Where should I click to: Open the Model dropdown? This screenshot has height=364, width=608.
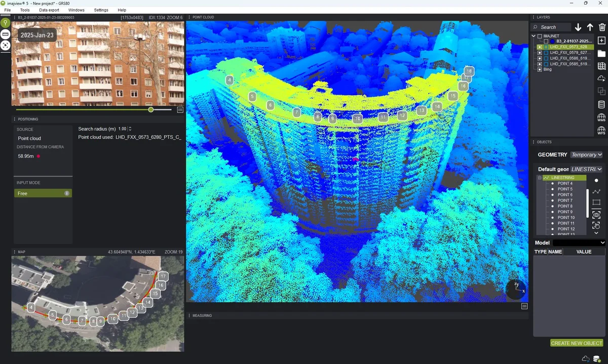tap(579, 242)
